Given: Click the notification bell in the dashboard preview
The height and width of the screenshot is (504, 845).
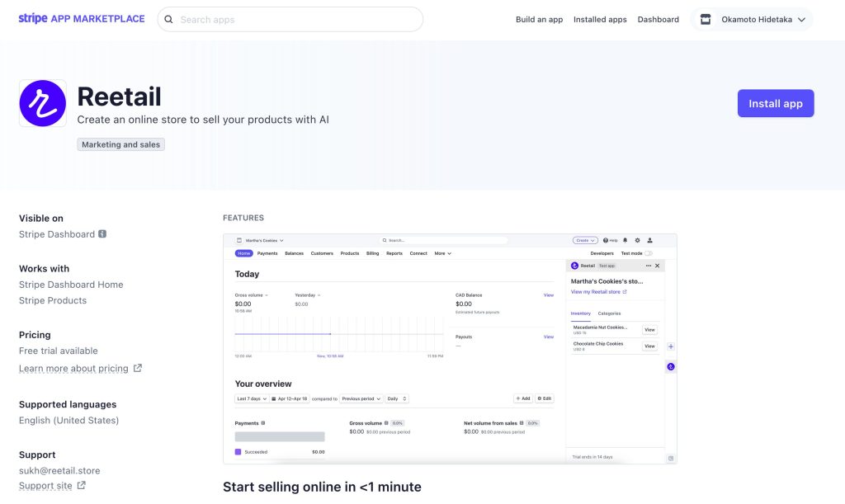Looking at the screenshot, I should pyautogui.click(x=625, y=240).
